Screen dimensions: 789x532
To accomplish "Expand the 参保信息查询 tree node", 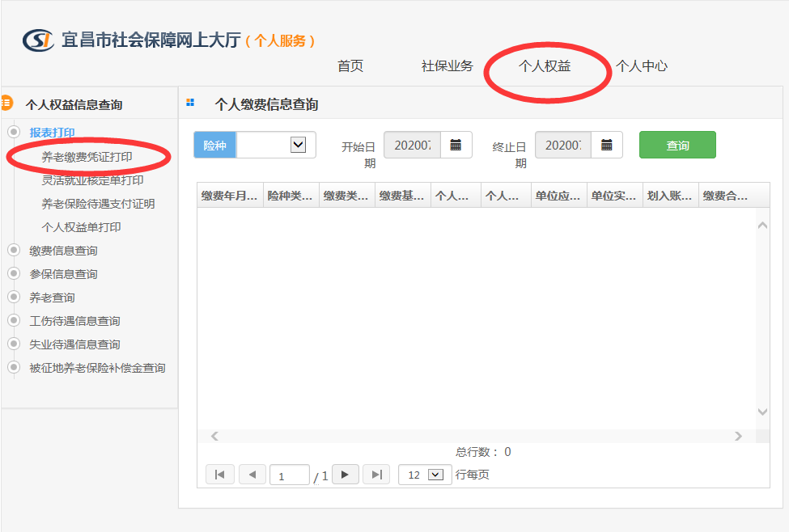I will click(x=13, y=274).
